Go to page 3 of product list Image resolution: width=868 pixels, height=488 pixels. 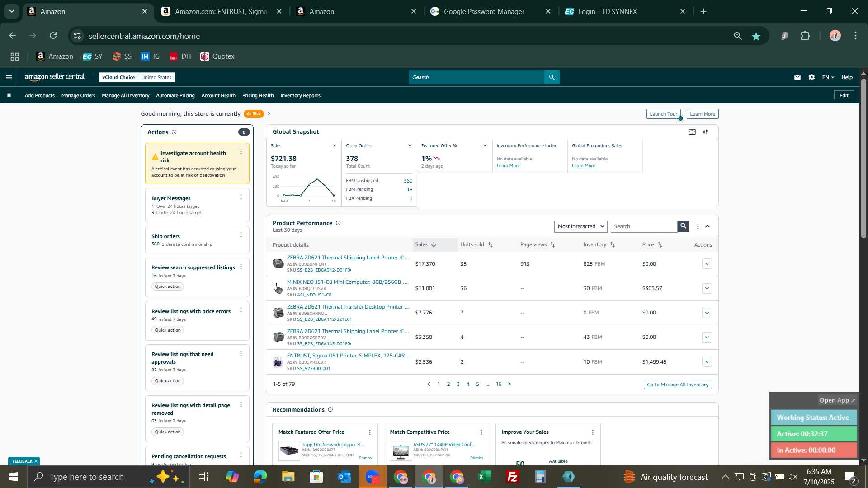click(458, 384)
